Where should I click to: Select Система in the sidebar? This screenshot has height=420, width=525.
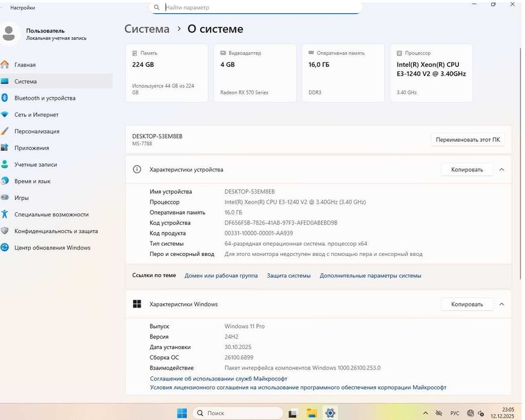click(57, 81)
